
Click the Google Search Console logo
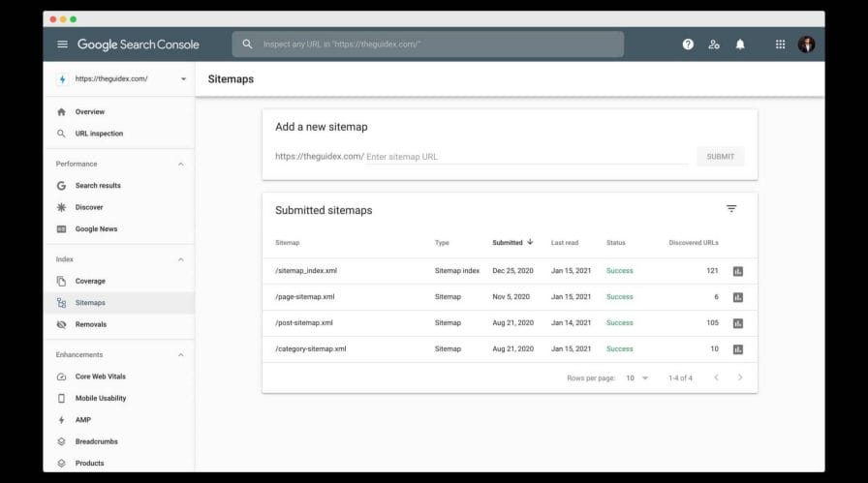click(138, 45)
